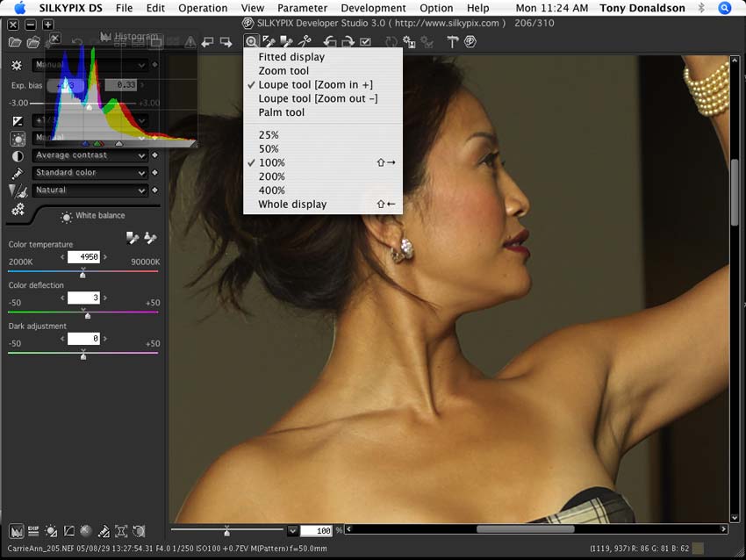Go to previous image with left arrow icon
Screen dimensions: 746x560
[207, 42]
